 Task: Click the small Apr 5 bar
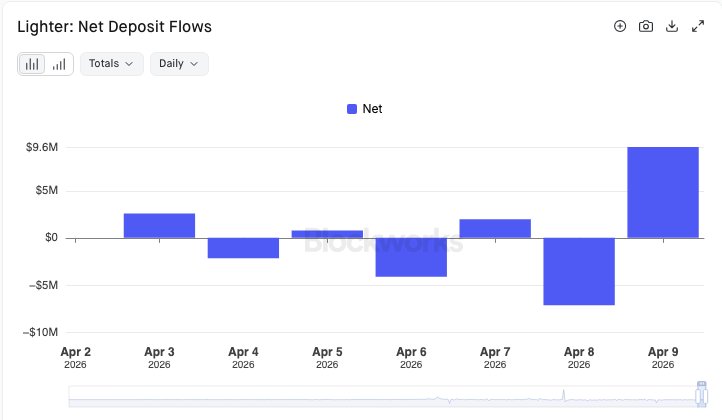point(327,234)
